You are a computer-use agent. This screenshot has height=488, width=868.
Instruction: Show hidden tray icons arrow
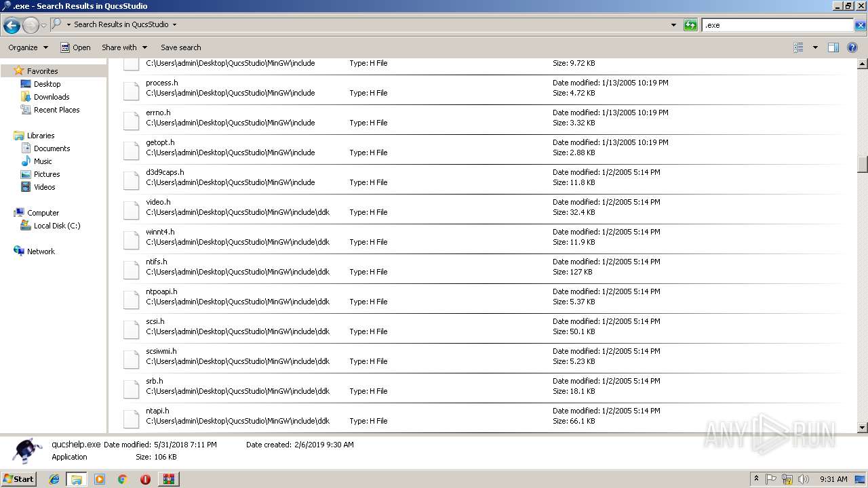point(756,479)
